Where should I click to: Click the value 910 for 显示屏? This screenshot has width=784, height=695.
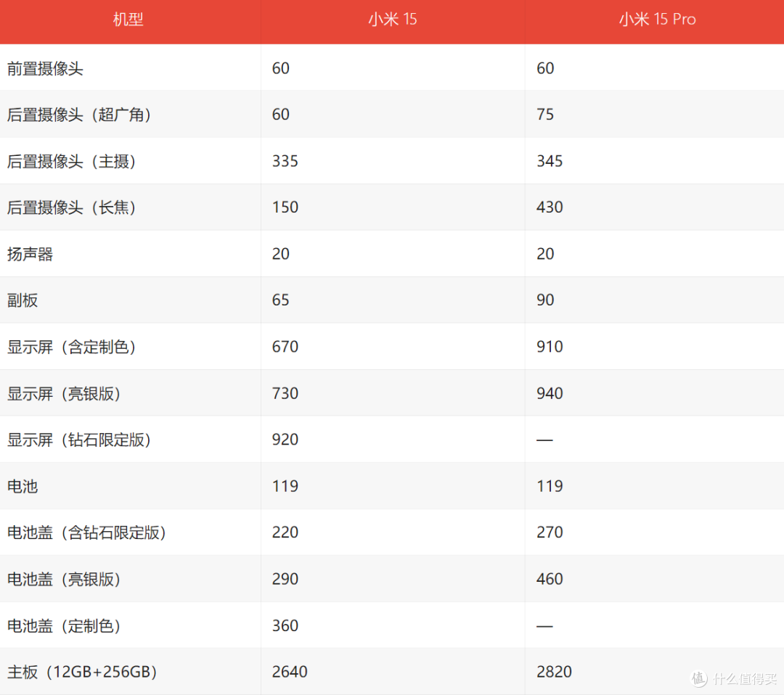(550, 347)
